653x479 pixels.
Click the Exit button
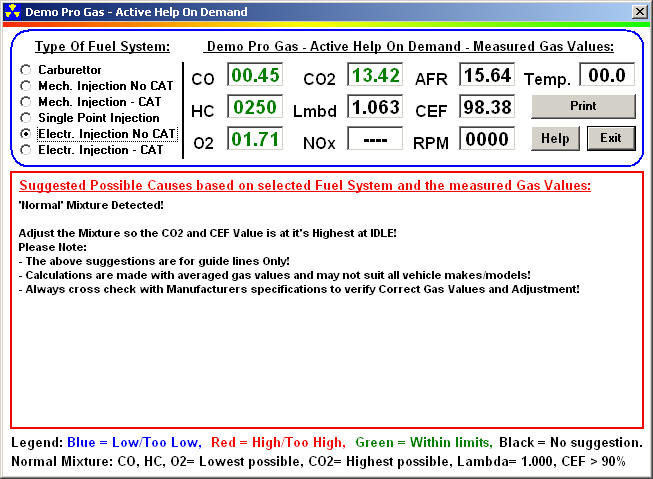pos(611,138)
